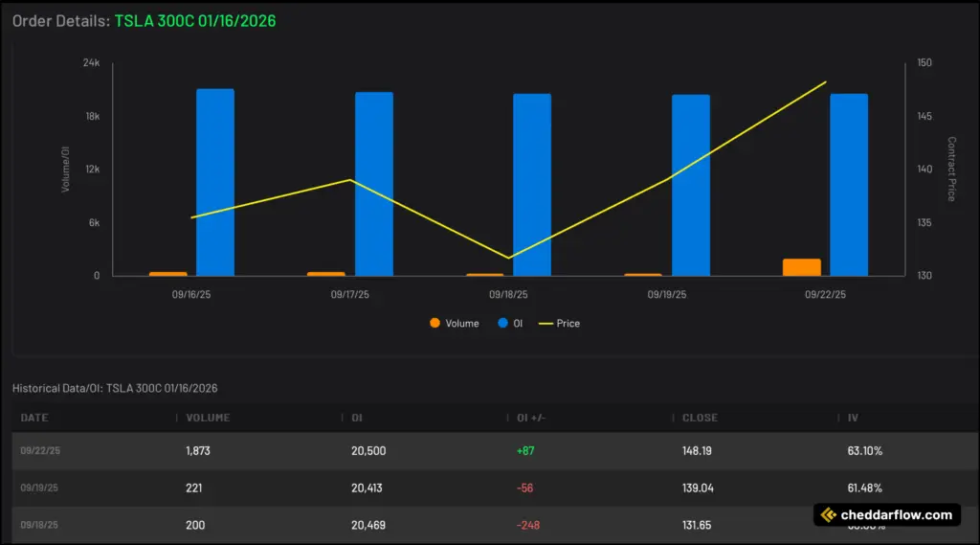Click the green OI change +87
Viewport: 980px width, 545px height.
coord(525,450)
